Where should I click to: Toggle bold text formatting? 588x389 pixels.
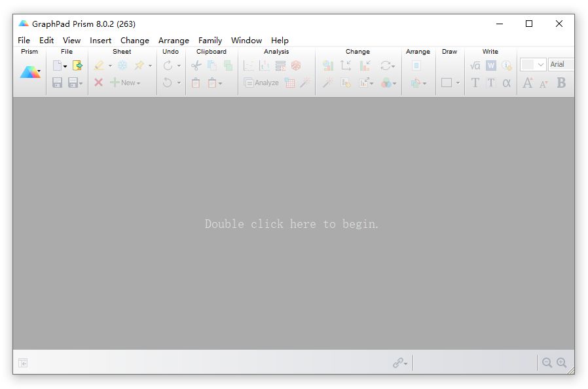pyautogui.click(x=561, y=83)
